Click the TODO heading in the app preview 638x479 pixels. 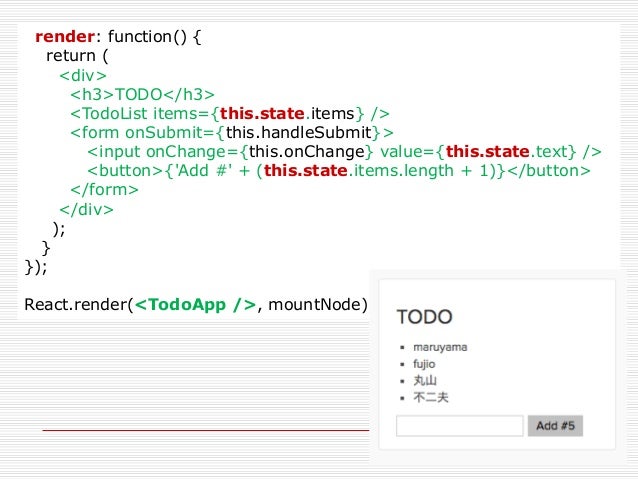point(424,317)
